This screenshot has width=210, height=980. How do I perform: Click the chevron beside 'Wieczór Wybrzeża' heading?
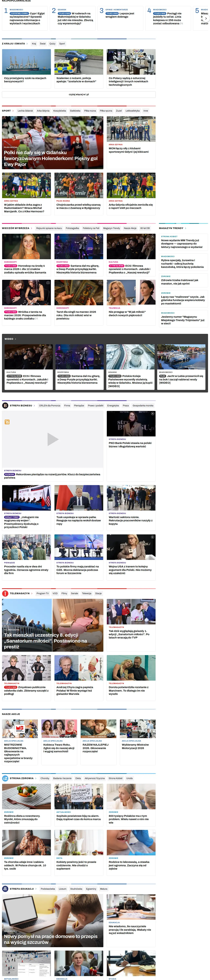click(32, 228)
